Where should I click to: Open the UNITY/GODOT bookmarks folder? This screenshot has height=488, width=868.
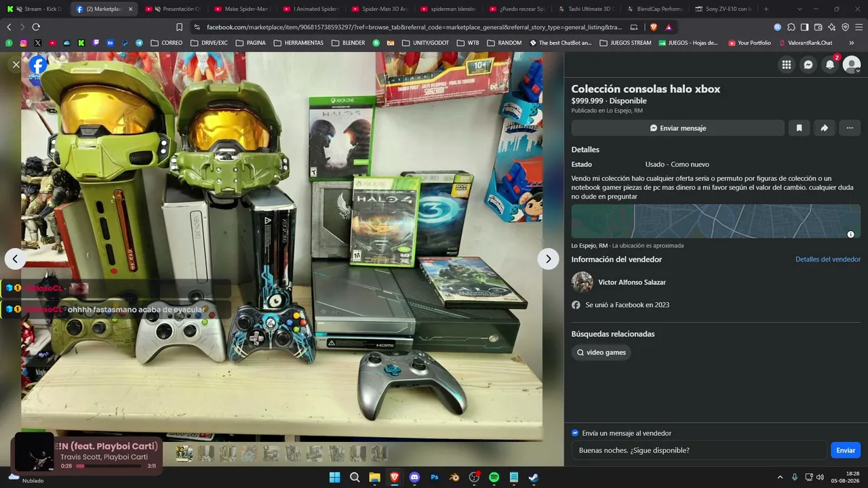click(x=426, y=43)
